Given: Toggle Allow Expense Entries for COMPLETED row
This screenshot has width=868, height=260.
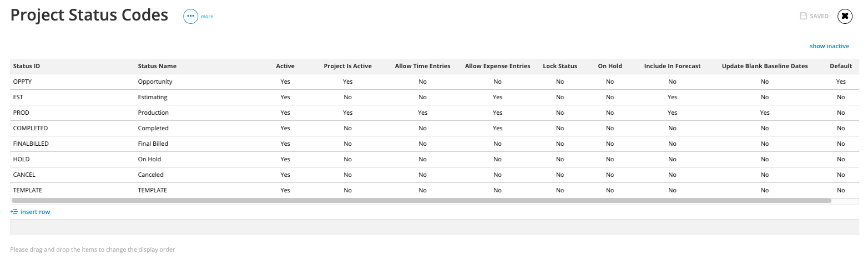Looking at the screenshot, I should click(497, 128).
